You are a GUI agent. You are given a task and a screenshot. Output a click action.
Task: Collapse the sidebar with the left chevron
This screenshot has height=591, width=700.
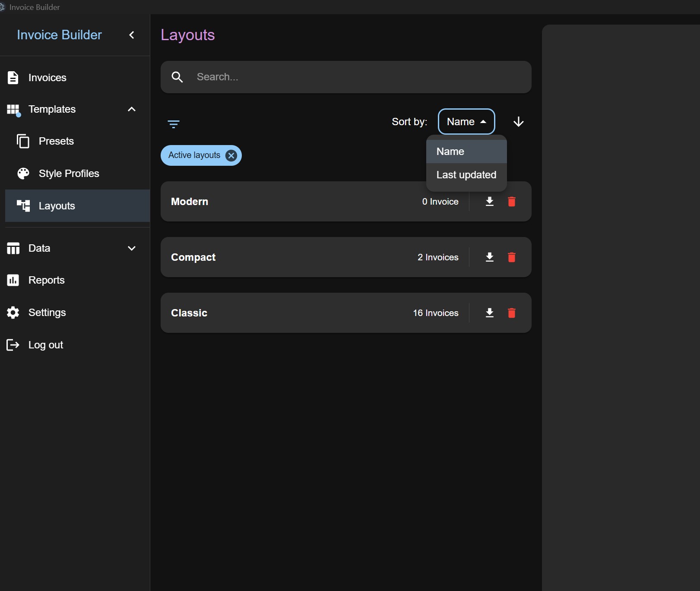132,35
